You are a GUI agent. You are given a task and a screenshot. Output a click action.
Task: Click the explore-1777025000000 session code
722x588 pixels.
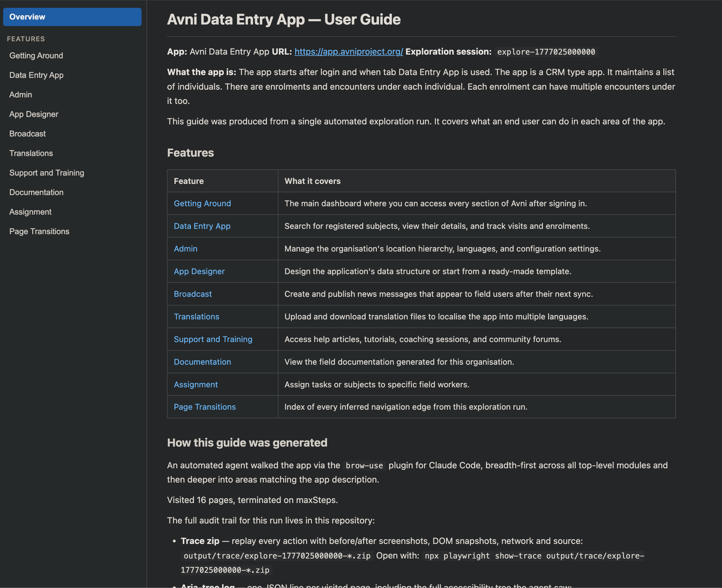click(546, 52)
